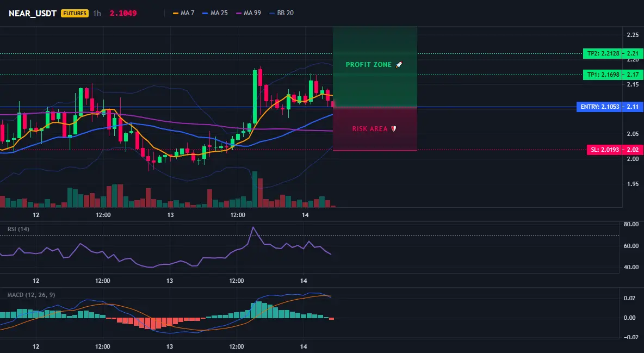Click the RISK AREA label

370,128
